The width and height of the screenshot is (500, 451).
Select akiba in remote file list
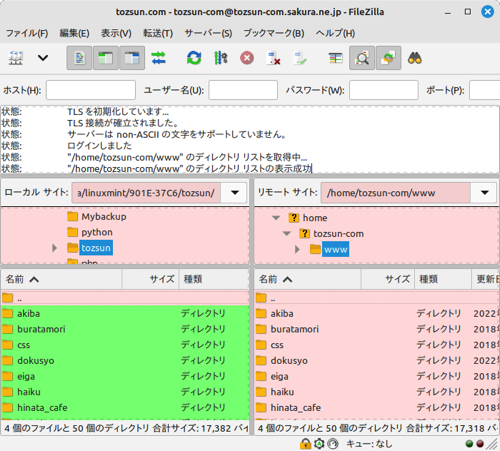click(x=377, y=313)
